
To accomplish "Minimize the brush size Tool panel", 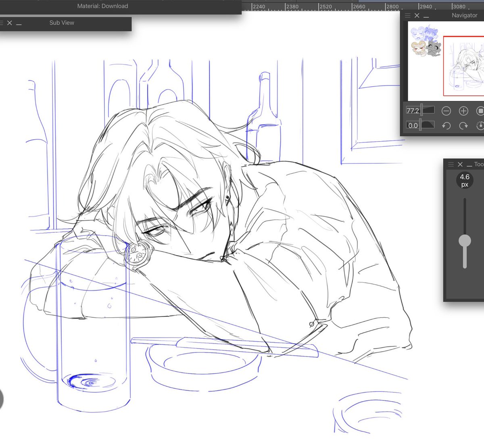I will pyautogui.click(x=469, y=167).
